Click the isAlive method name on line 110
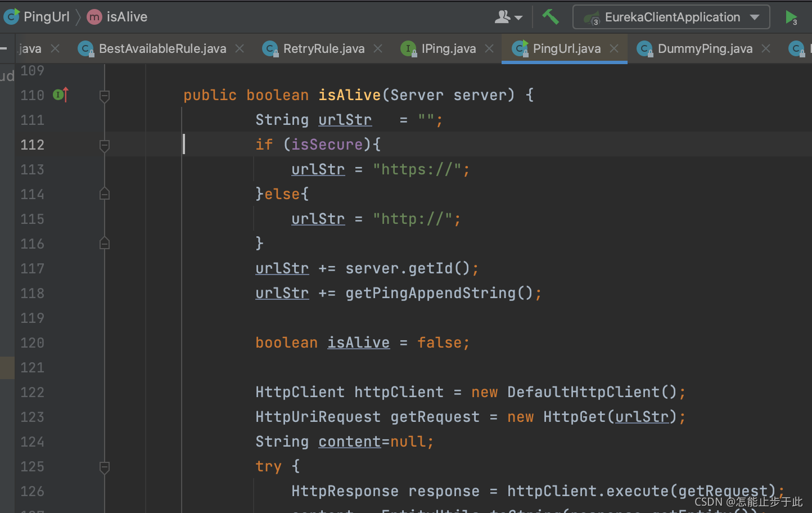Image resolution: width=812 pixels, height=513 pixels. click(350, 95)
